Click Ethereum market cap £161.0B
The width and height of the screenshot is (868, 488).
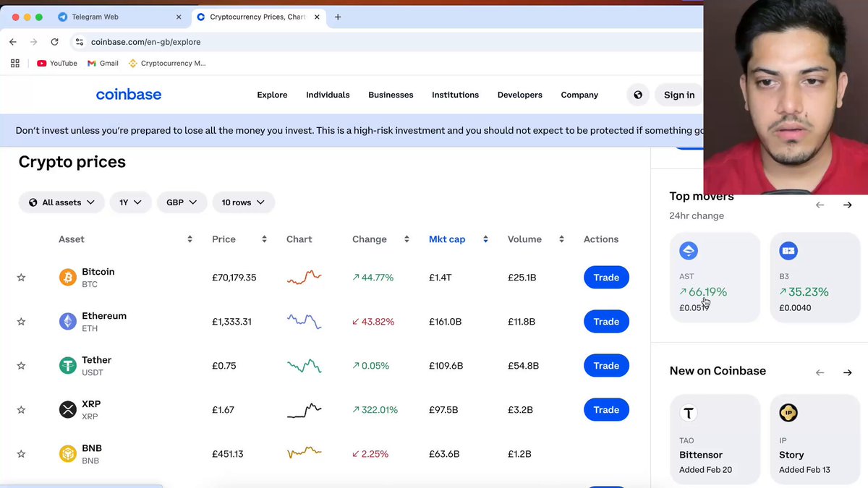tap(446, 322)
